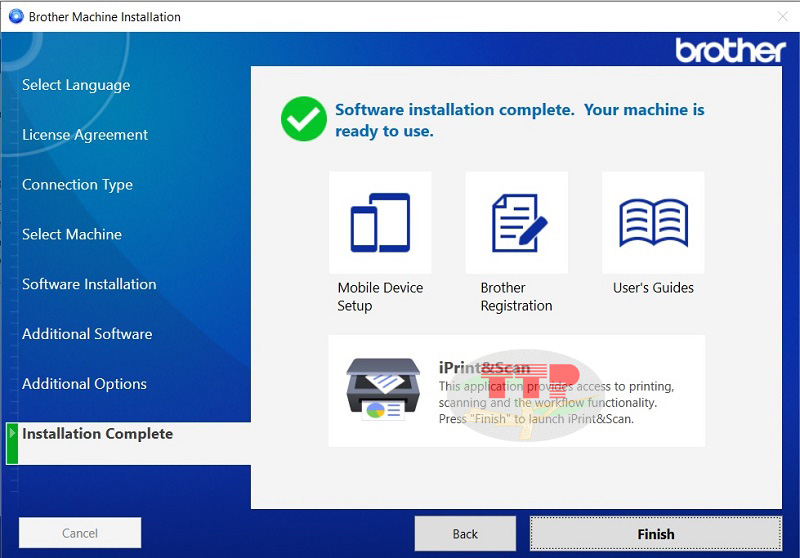Image resolution: width=800 pixels, height=558 pixels.
Task: Select the Additional Software step
Action: coord(87,334)
